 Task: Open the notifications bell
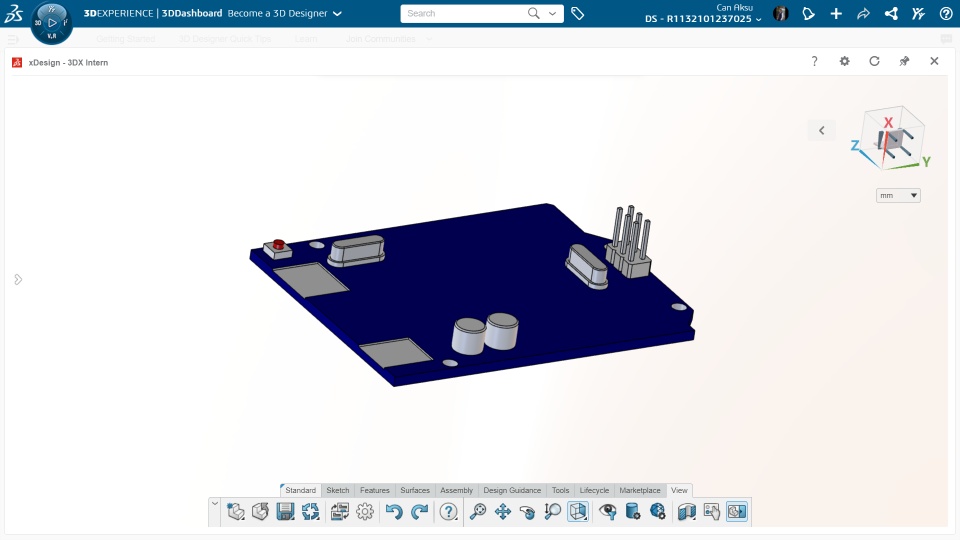[x=808, y=13]
